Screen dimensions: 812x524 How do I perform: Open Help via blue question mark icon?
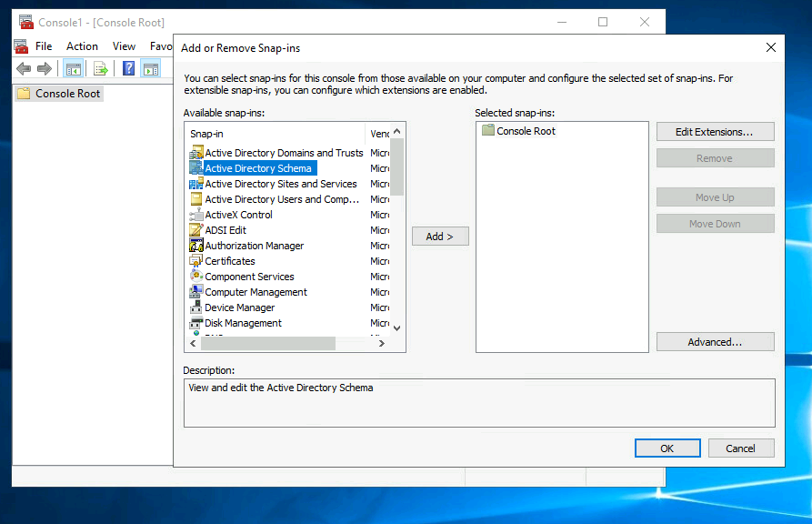pos(128,68)
